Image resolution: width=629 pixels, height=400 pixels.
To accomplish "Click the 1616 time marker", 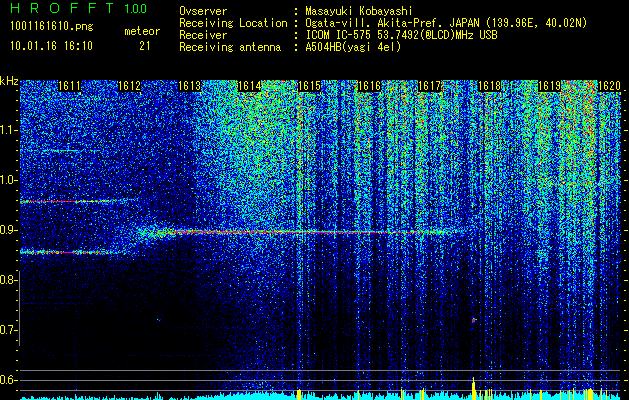I will 369,86.
